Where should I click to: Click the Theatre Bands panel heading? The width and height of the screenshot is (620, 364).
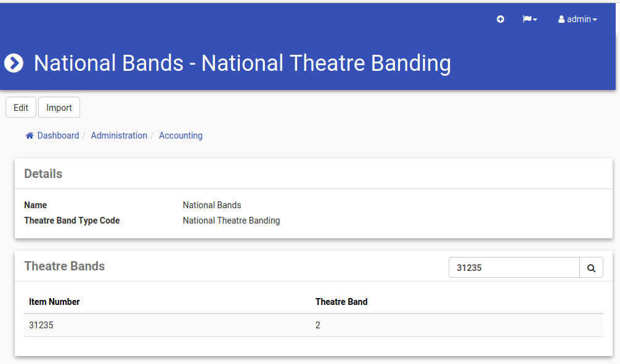[65, 266]
